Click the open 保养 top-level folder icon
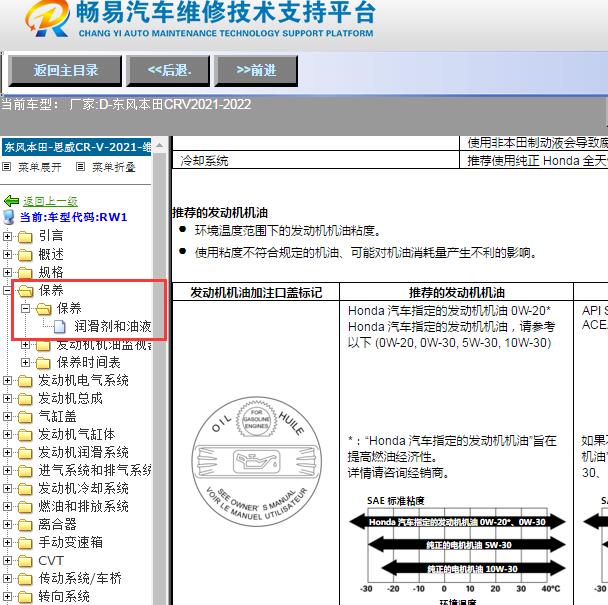 pos(26,290)
